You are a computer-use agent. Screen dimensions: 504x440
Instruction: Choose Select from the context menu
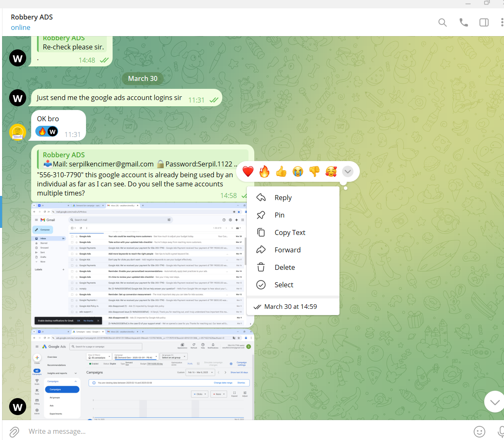[x=293, y=285]
